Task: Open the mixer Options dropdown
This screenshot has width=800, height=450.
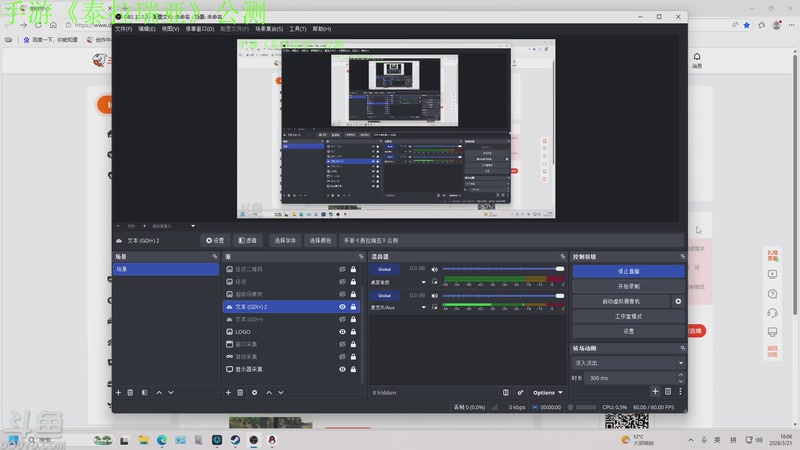Action: pos(547,392)
